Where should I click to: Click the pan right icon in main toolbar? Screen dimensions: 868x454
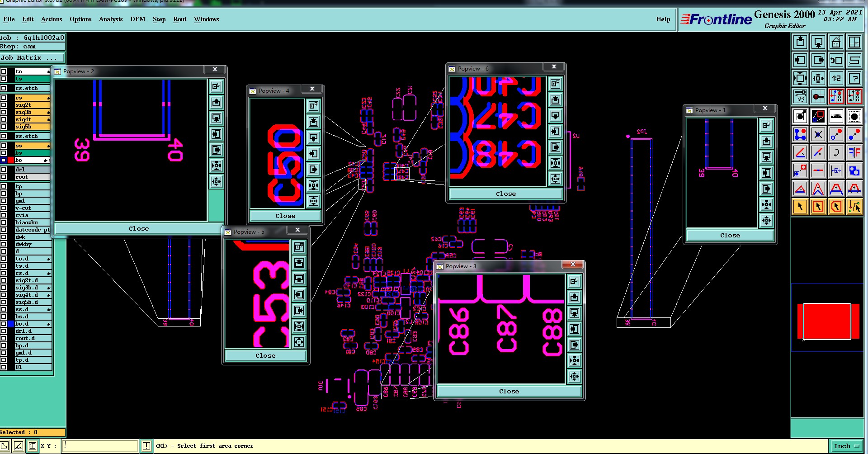818,60
